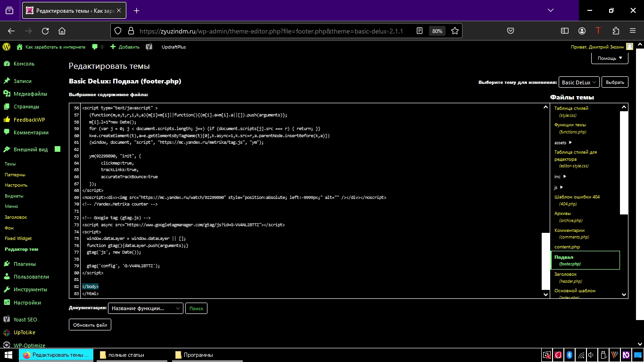Open content.php theme file
Screen dimensions: 644x362
[567, 247]
